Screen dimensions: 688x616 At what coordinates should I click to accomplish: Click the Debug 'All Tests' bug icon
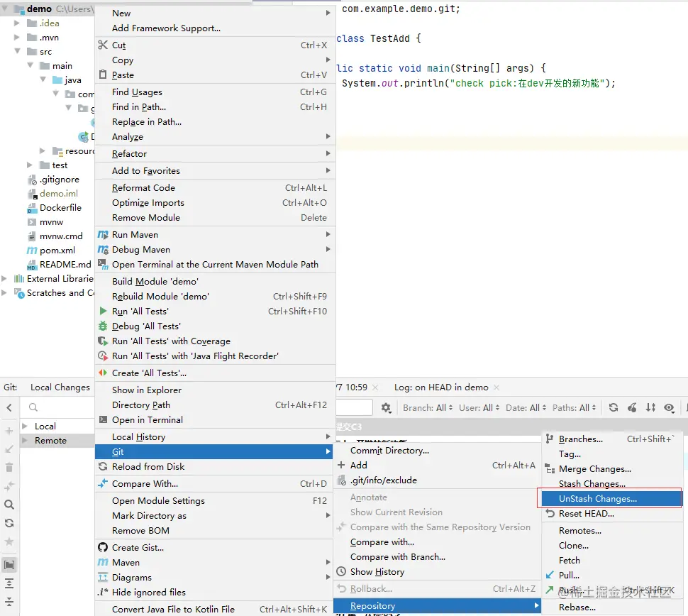[x=103, y=326]
